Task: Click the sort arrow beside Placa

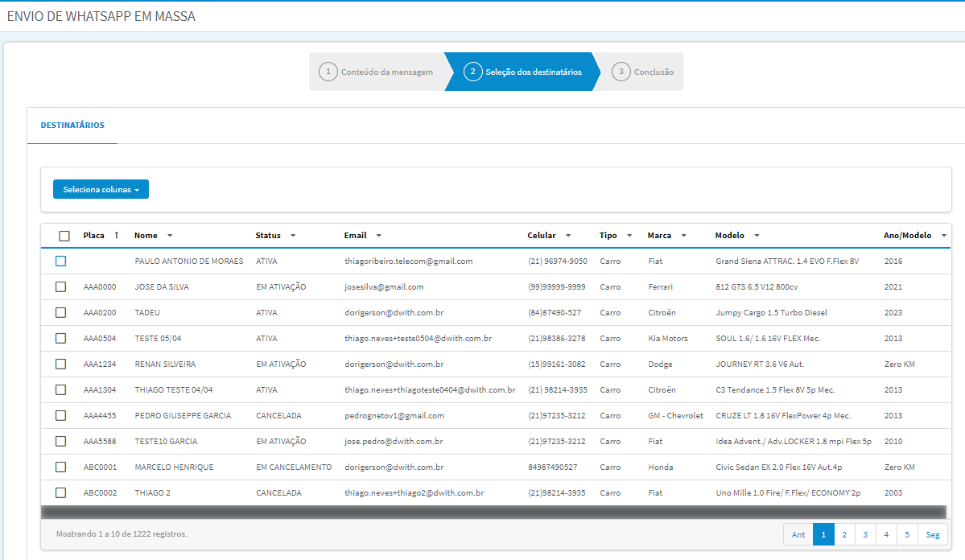Action: point(117,235)
